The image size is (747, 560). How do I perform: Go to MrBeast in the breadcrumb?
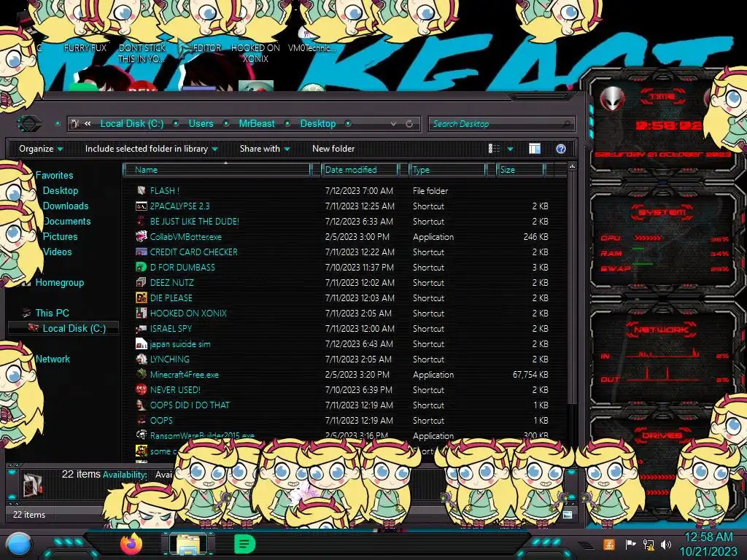pyautogui.click(x=257, y=124)
